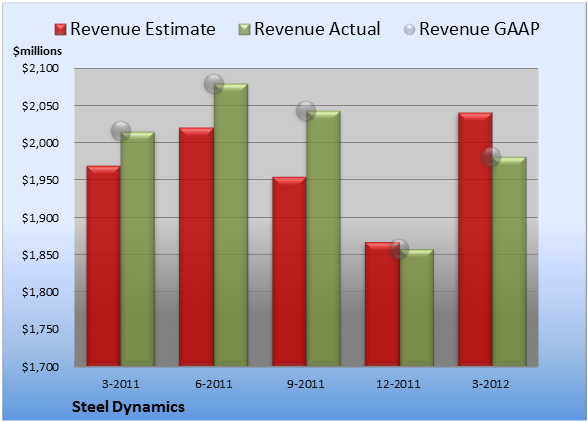The height and width of the screenshot is (422, 588).
Task: Click the $1,850 y-axis value
Action: 40,255
